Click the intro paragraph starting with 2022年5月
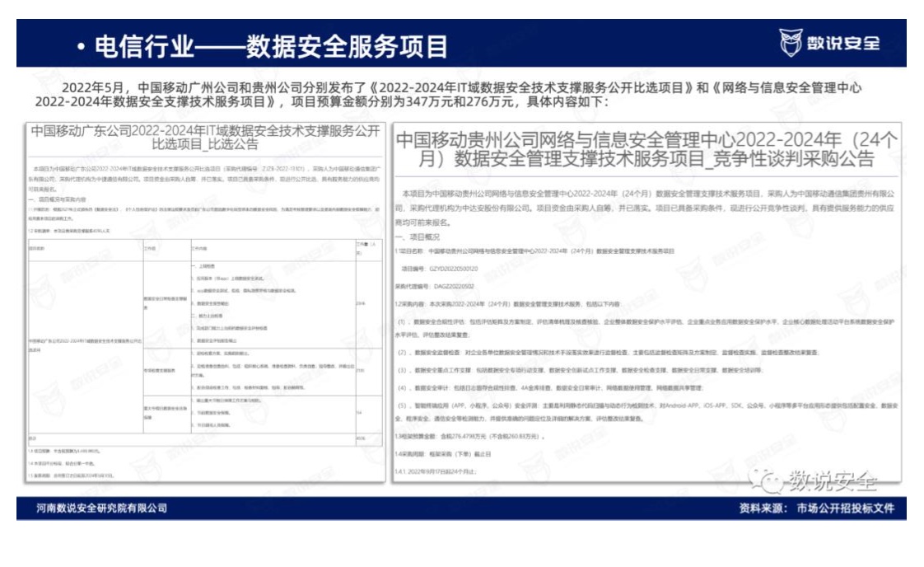 coord(448,95)
